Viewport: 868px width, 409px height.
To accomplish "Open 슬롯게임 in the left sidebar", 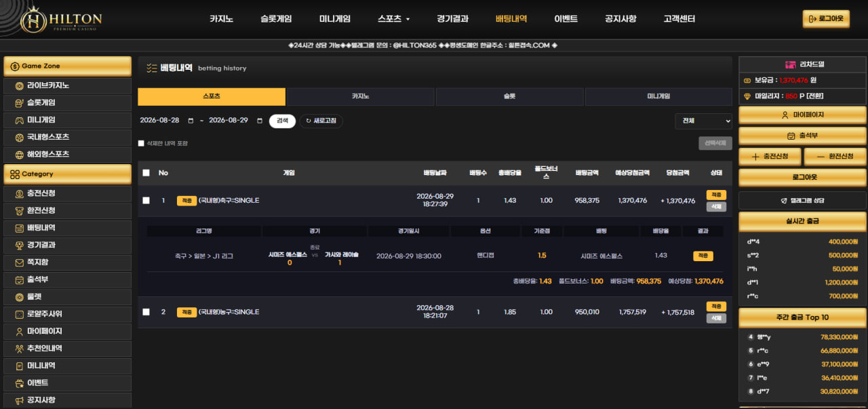I will (67, 103).
